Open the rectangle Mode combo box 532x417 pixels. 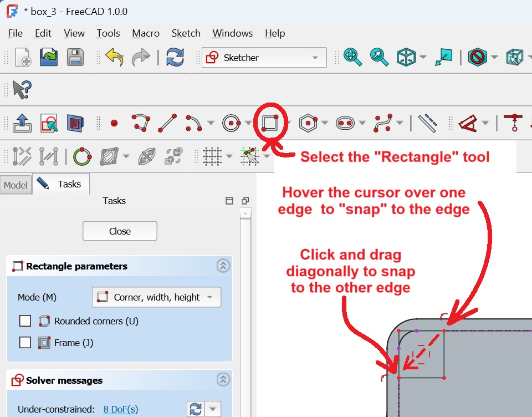coord(156,297)
